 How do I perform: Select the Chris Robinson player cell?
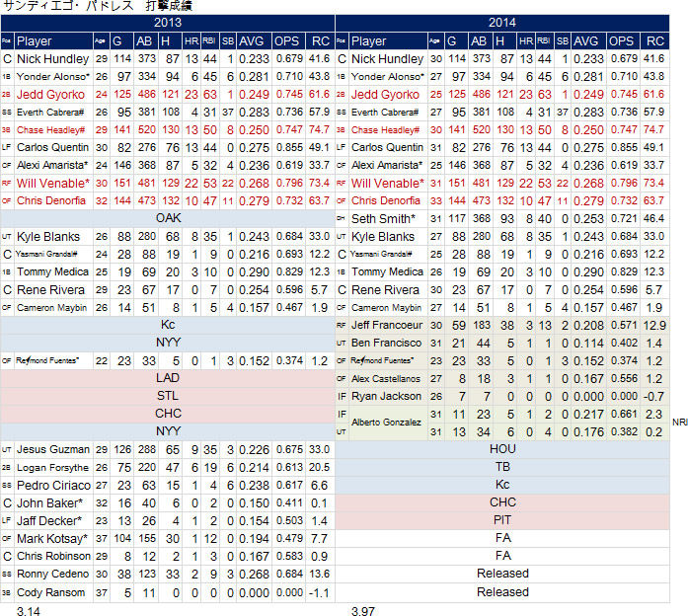point(53,557)
